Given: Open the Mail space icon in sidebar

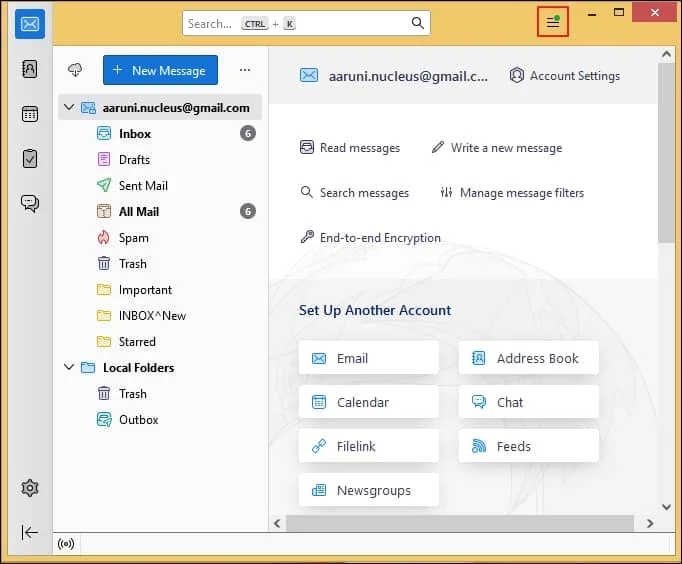Looking at the screenshot, I should (30, 24).
